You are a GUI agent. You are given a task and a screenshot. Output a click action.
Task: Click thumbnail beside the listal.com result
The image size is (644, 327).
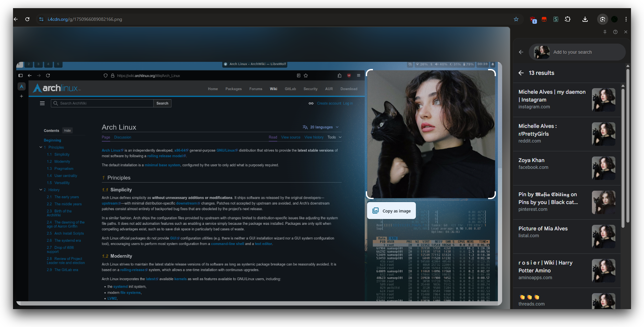click(603, 237)
